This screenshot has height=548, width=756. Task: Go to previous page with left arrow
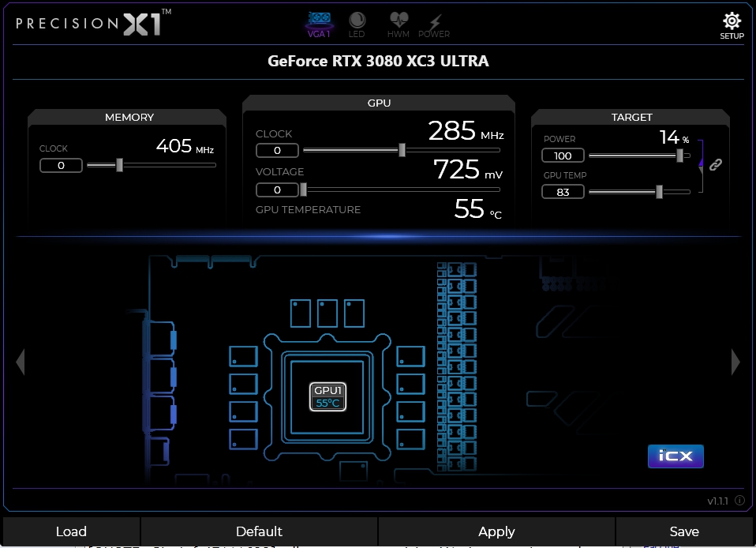coord(21,362)
